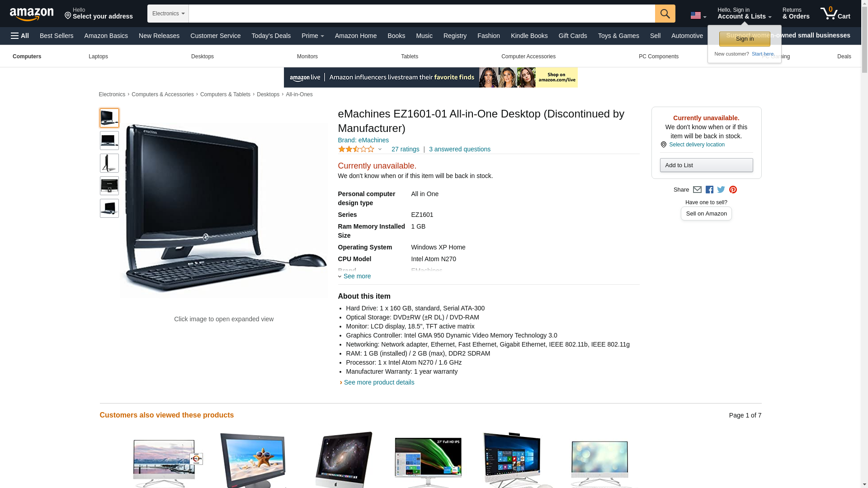Open the Prime menu
868x488 pixels.
click(313, 36)
